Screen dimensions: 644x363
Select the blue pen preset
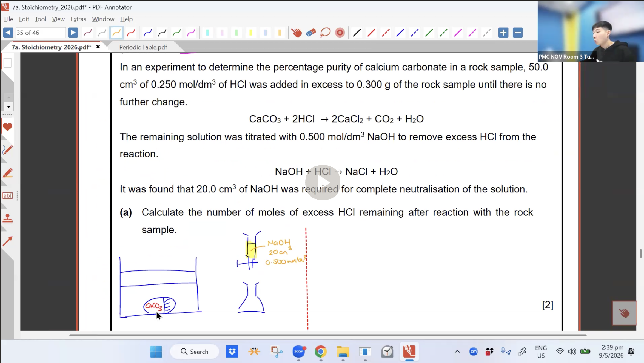[x=148, y=33]
